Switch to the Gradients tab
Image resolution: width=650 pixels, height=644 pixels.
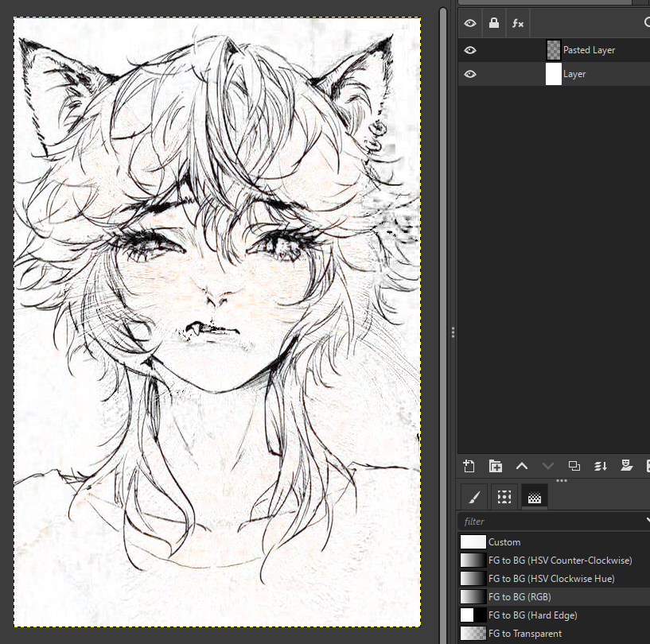pos(535,497)
